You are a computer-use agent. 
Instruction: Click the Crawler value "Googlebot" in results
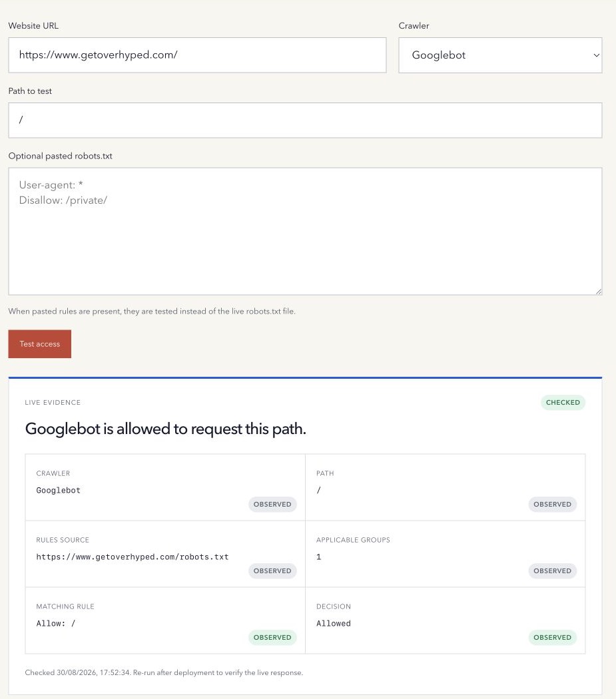pyautogui.click(x=59, y=491)
